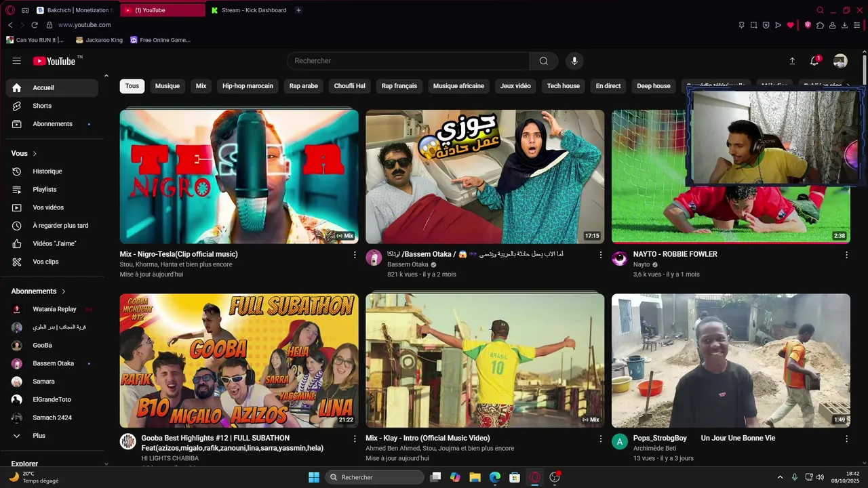Image resolution: width=868 pixels, height=488 pixels.
Task: Click the YouTube search magnifier button
Action: [544, 61]
